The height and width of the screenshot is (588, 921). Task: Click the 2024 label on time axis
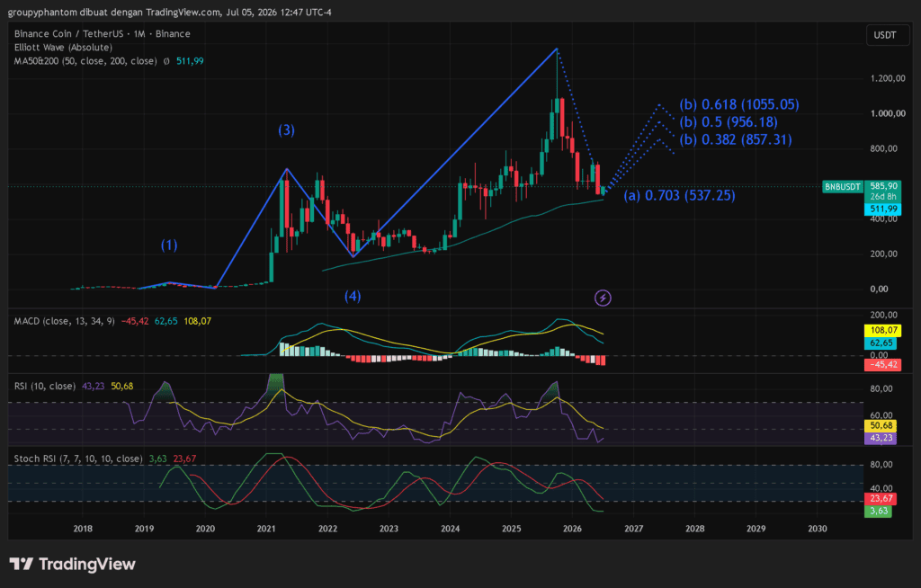(451, 529)
